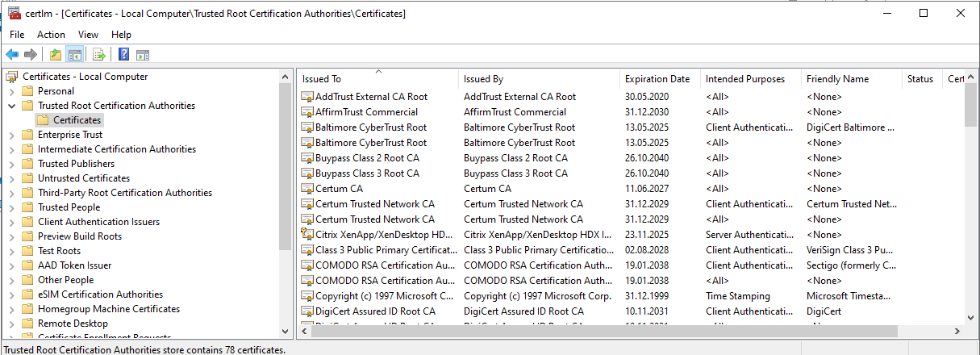Click VeriSign Class 3 Pu... friendly name

851,250
